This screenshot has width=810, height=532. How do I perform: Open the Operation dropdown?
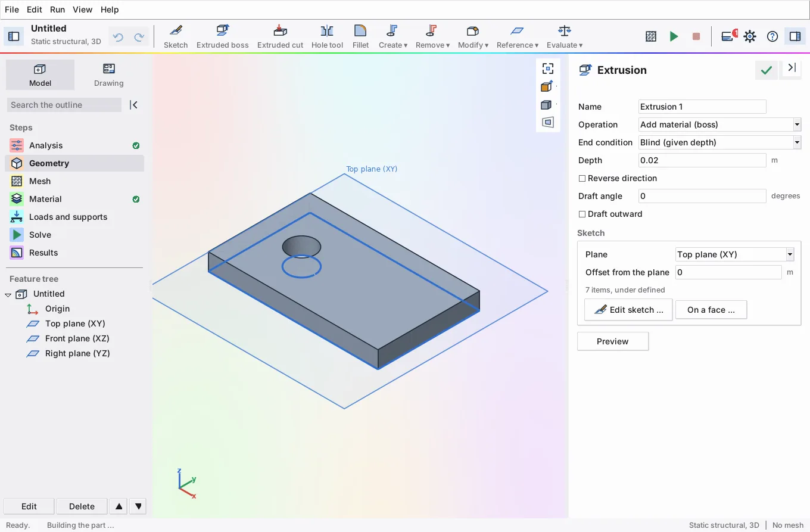(x=719, y=125)
